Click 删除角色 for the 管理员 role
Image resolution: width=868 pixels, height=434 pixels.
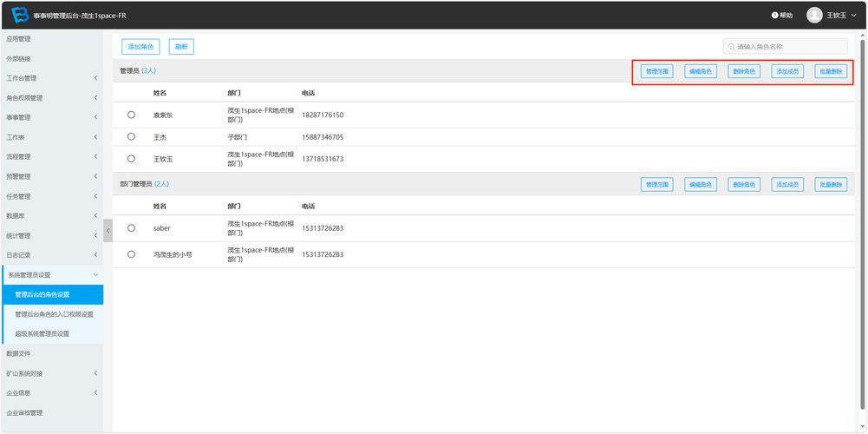pos(744,71)
